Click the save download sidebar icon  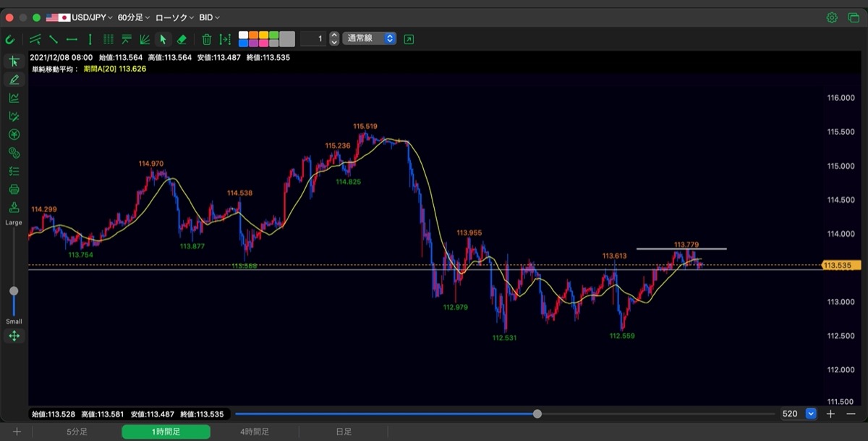(14, 208)
